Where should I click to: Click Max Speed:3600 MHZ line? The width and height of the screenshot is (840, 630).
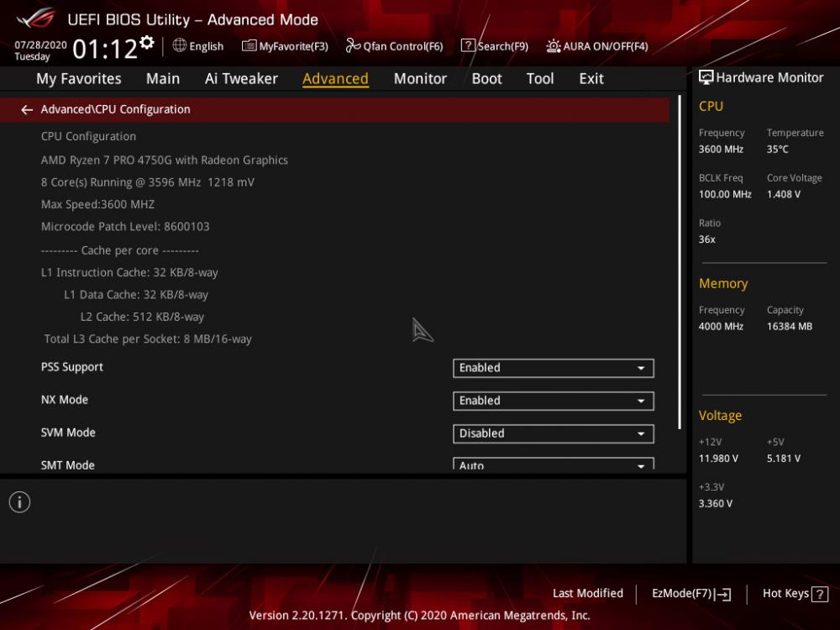pos(97,205)
